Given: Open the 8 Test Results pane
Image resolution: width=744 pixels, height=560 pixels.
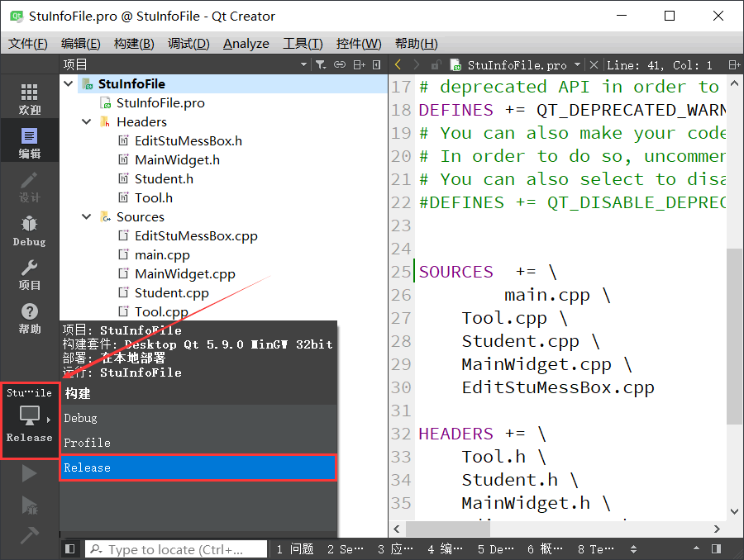Looking at the screenshot, I should point(595,549).
